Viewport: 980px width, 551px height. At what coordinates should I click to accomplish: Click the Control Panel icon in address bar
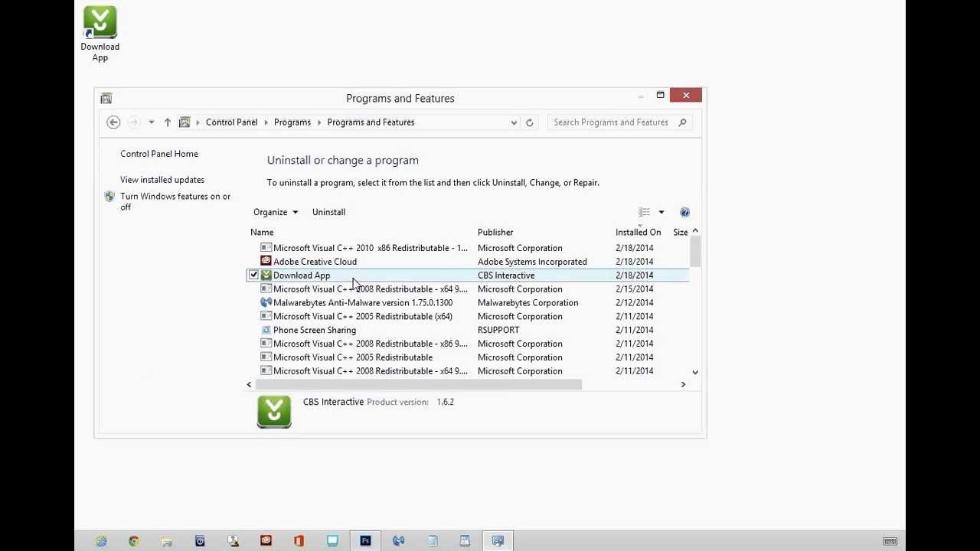click(185, 122)
